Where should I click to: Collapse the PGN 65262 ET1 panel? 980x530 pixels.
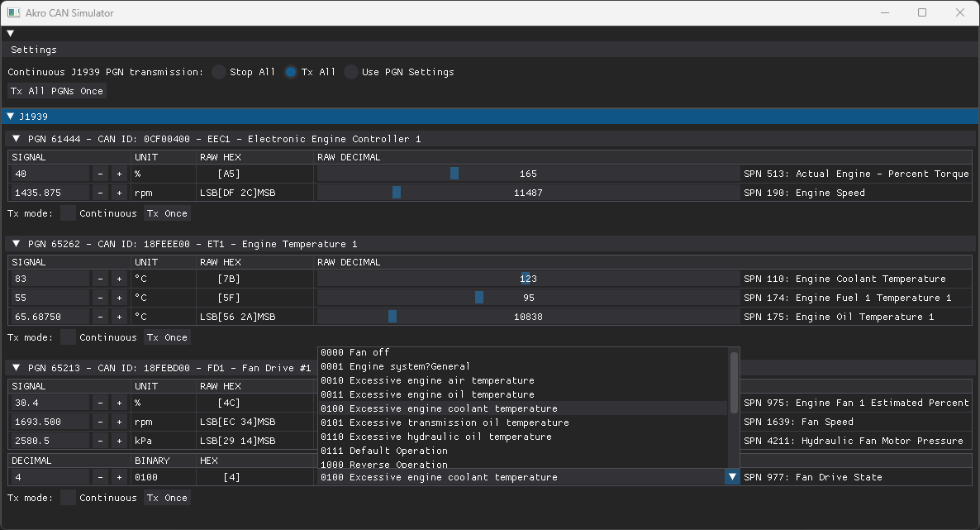tap(15, 244)
